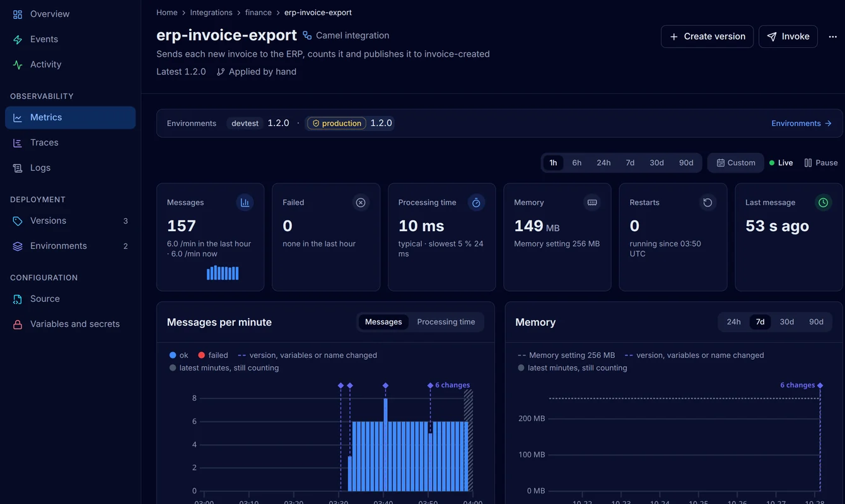The image size is (845, 504).
Task: Open Versions under Deployment
Action: click(70, 220)
